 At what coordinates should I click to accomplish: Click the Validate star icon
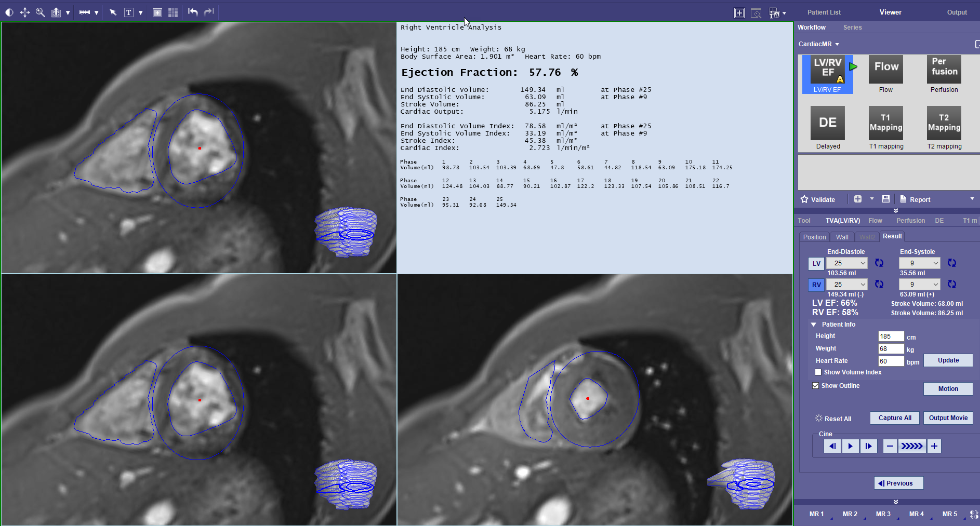point(805,199)
